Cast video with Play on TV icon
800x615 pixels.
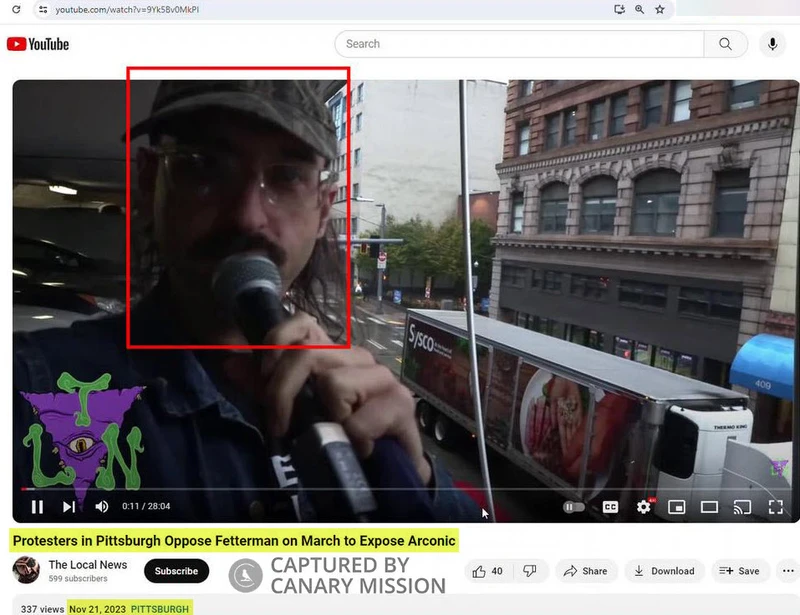click(x=742, y=507)
